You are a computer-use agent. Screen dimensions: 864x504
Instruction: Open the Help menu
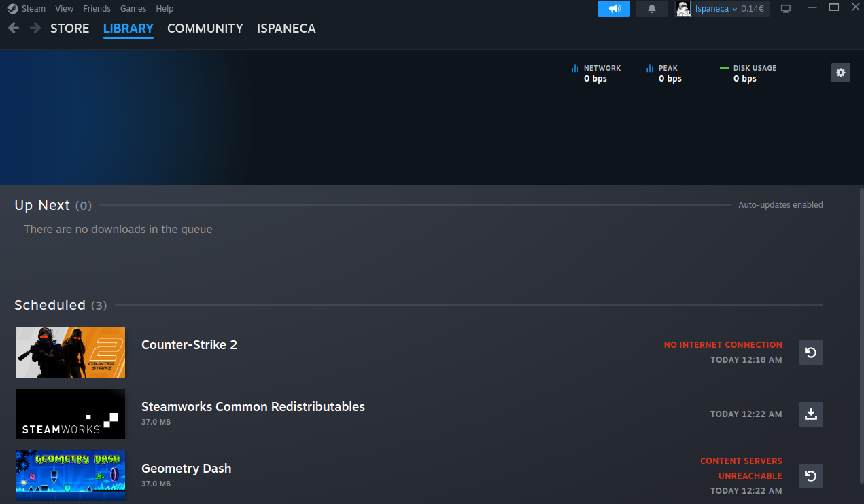pyautogui.click(x=165, y=9)
